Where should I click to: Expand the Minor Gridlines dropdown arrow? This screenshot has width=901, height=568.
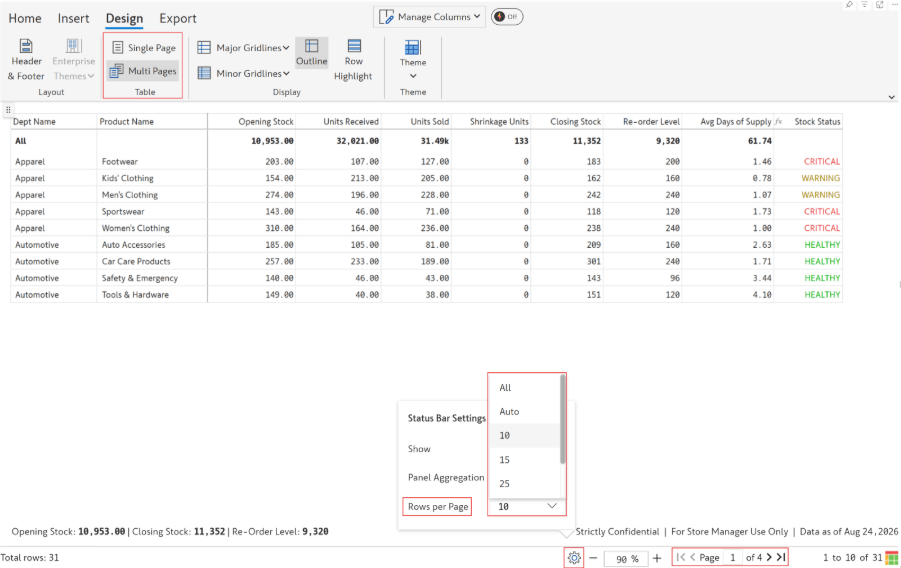click(x=286, y=73)
